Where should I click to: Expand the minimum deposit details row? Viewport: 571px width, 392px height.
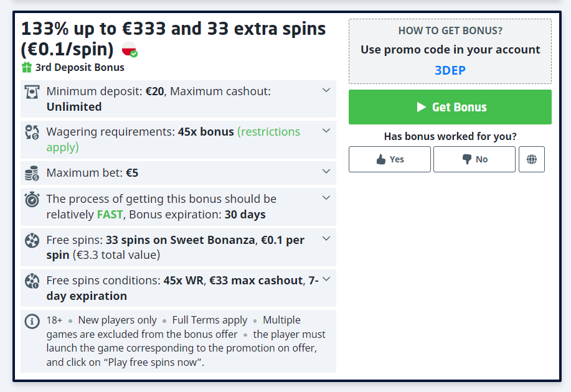coord(326,91)
